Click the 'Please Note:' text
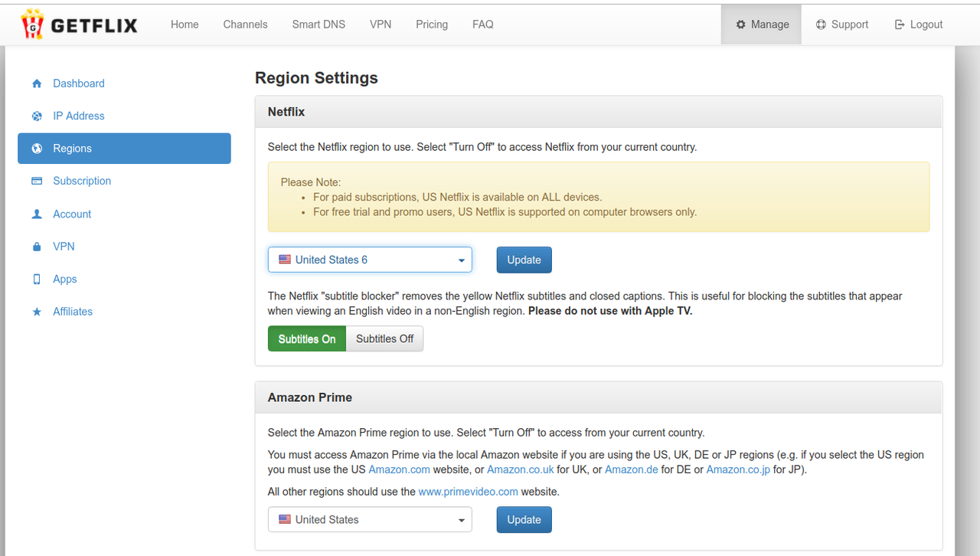This screenshot has height=556, width=980. click(311, 182)
